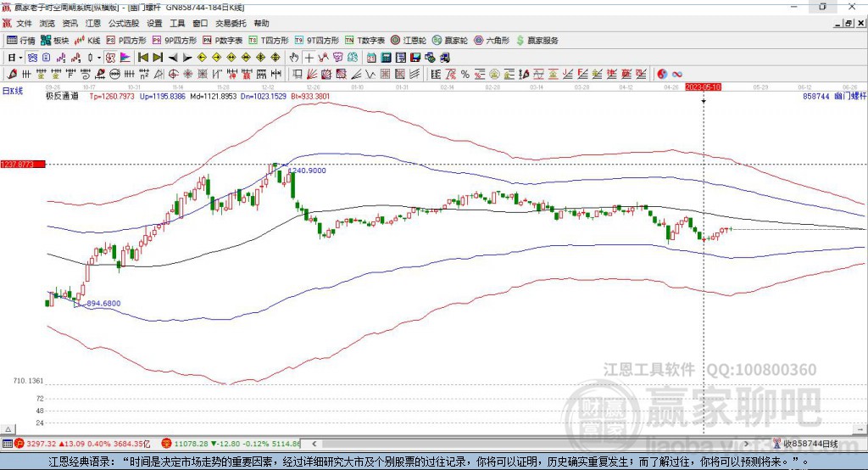
Task: Open the calculator icon
Action: point(386,58)
